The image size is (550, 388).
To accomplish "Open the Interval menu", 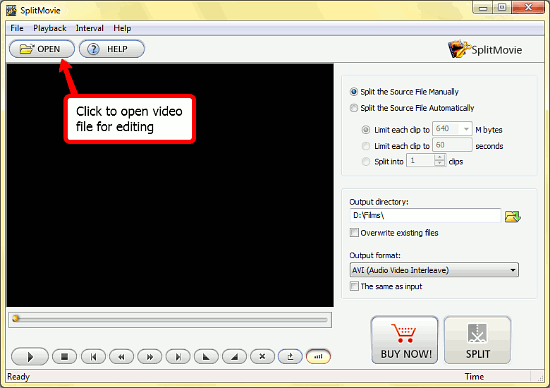I will pyautogui.click(x=89, y=28).
